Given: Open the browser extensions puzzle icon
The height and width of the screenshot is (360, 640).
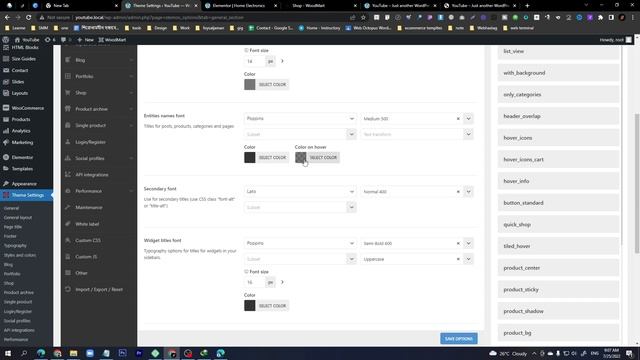Looking at the screenshot, I should click(601, 18).
